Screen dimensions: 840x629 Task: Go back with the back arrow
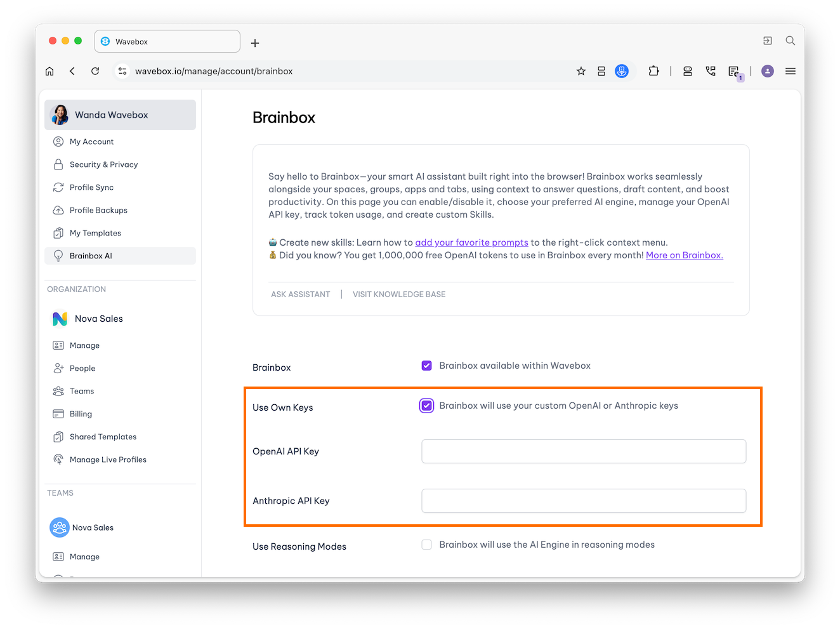72,71
